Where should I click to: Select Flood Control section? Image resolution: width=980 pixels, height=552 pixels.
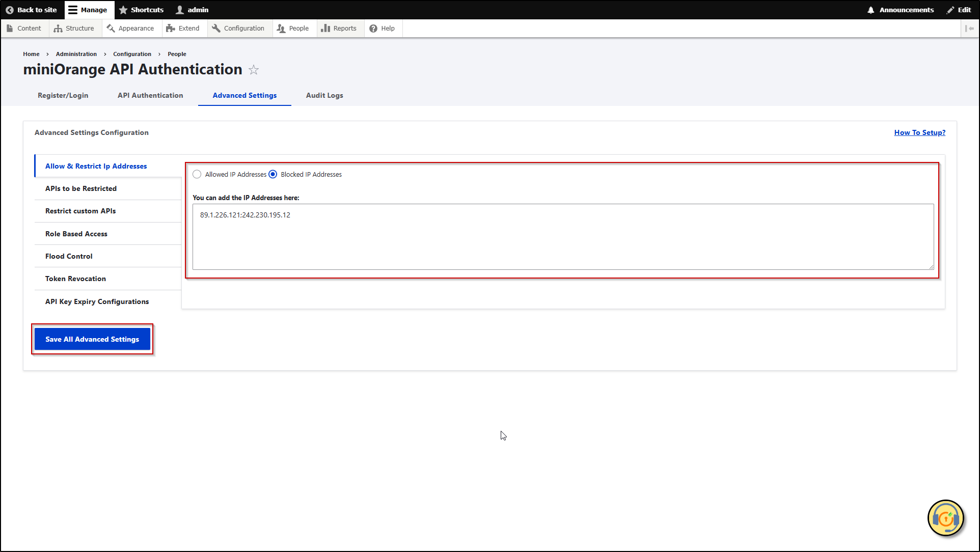108,256
